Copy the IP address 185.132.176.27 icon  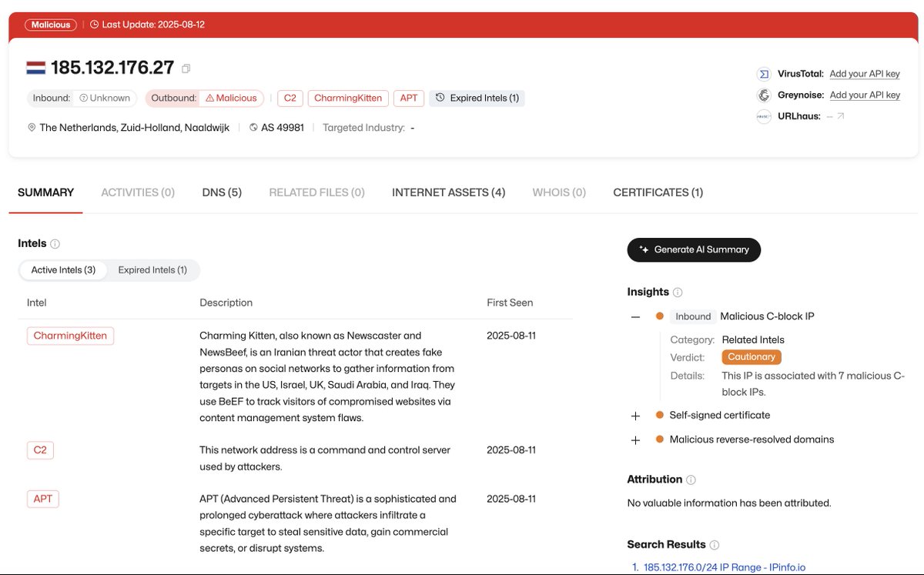click(186, 69)
